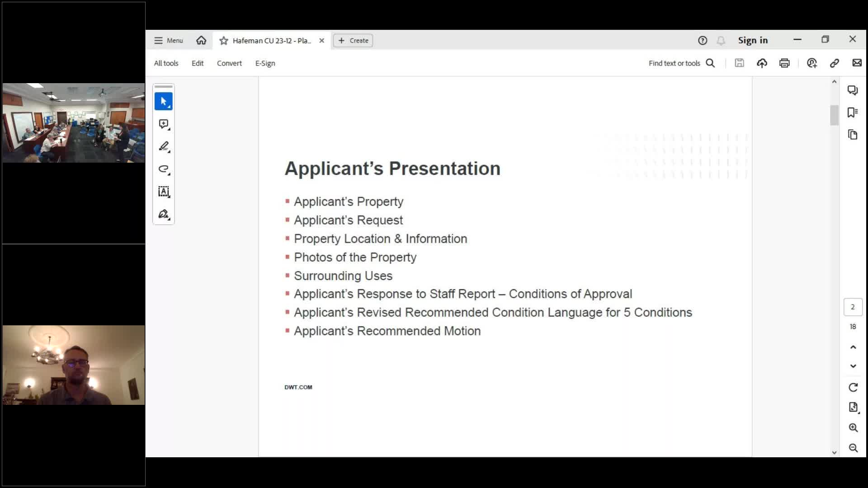
Task: Print the document
Action: coord(784,63)
